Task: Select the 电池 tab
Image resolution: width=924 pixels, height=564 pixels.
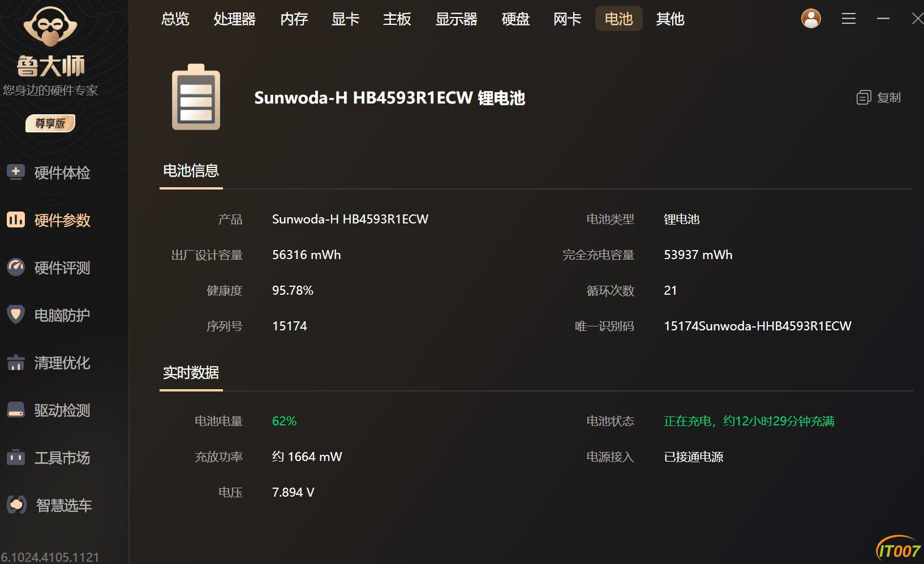Action: (619, 19)
